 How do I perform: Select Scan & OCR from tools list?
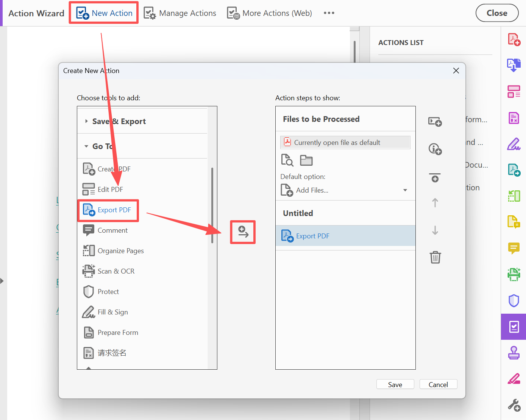pyautogui.click(x=116, y=271)
